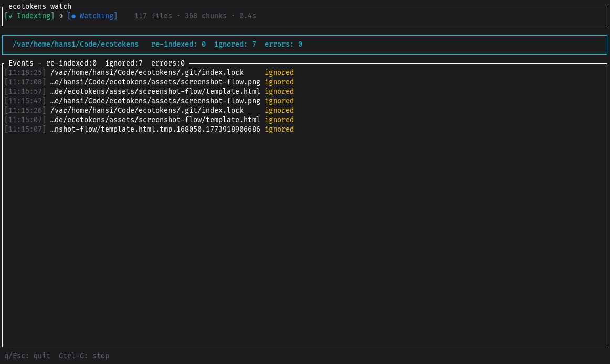The width and height of the screenshot is (610, 364).
Task: Click 'ignored' status on the 11:15:42 row
Action: click(x=279, y=101)
